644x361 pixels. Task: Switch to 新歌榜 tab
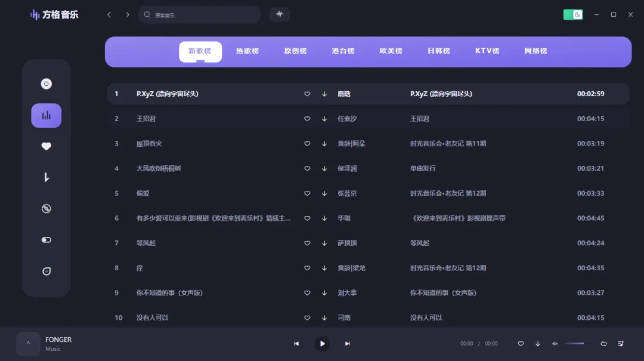click(200, 51)
